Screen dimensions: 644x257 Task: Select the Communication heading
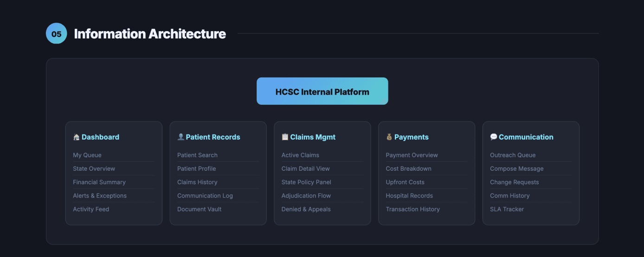(526, 137)
